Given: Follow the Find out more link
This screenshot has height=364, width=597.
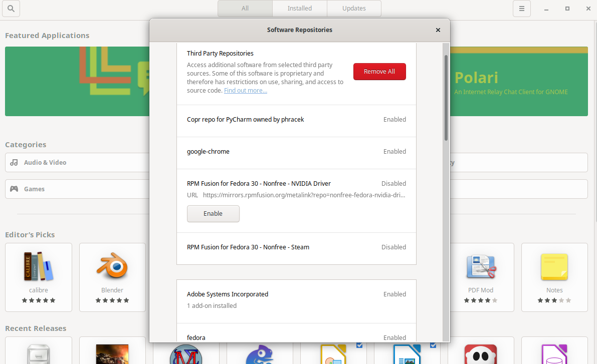Looking at the screenshot, I should [246, 91].
